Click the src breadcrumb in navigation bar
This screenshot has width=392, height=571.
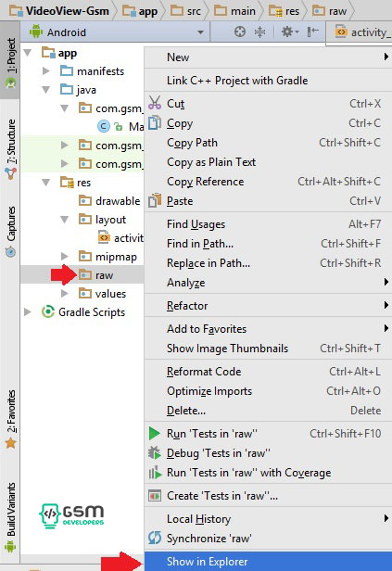coord(186,11)
